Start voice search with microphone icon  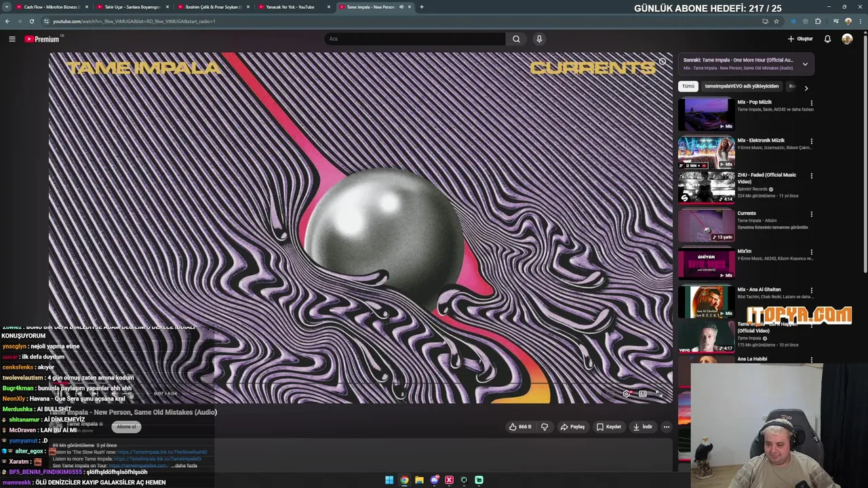coord(539,39)
